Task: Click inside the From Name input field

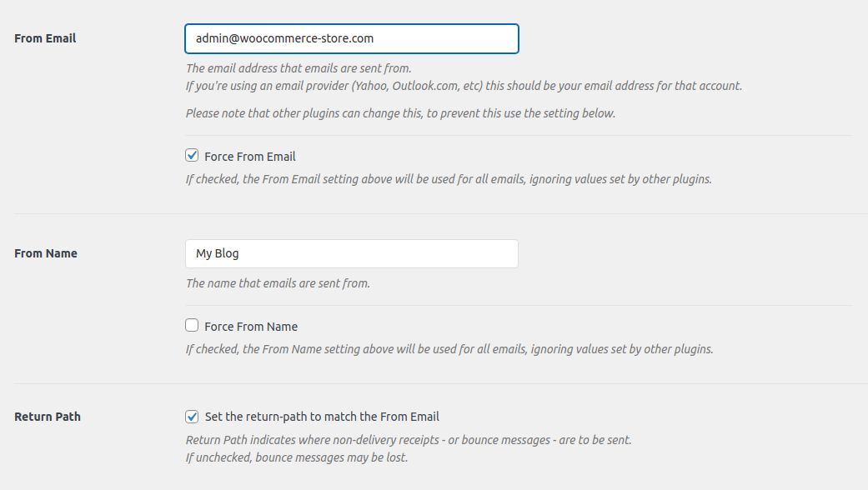Action: click(x=350, y=253)
